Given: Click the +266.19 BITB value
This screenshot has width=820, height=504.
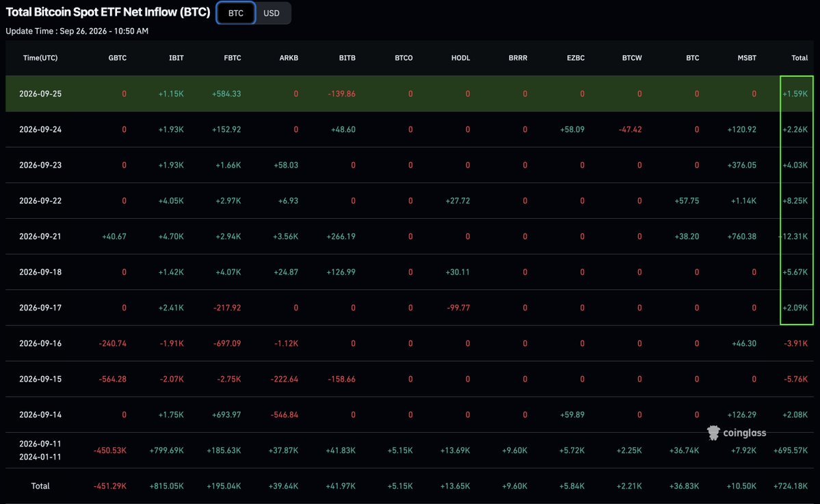Looking at the screenshot, I should point(341,237).
